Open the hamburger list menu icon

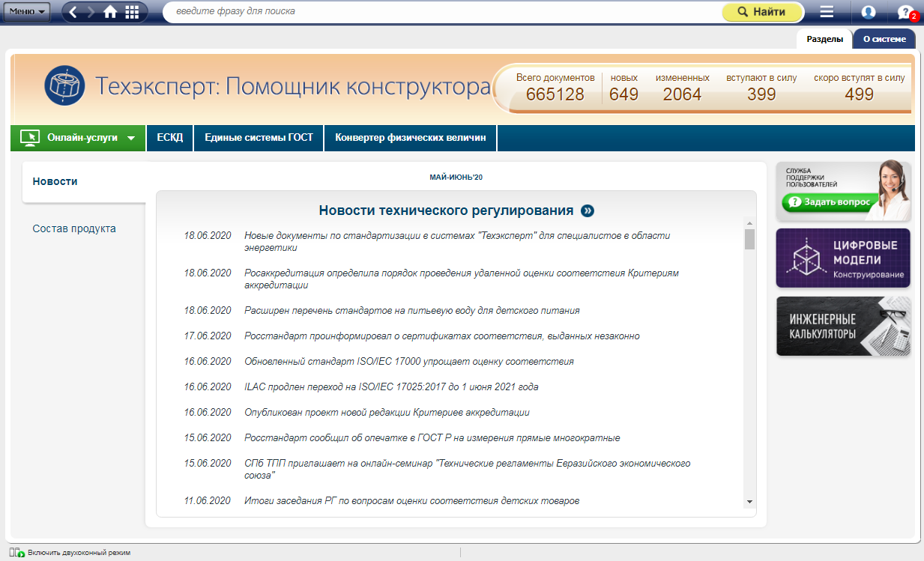(827, 12)
